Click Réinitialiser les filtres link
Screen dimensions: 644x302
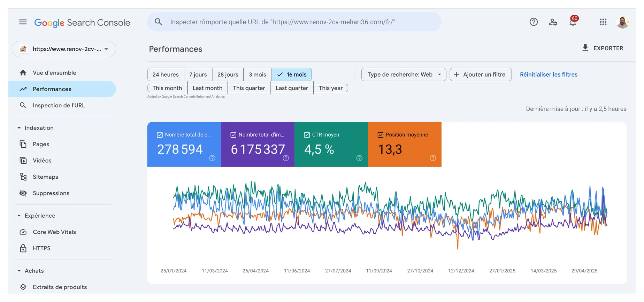(x=549, y=75)
